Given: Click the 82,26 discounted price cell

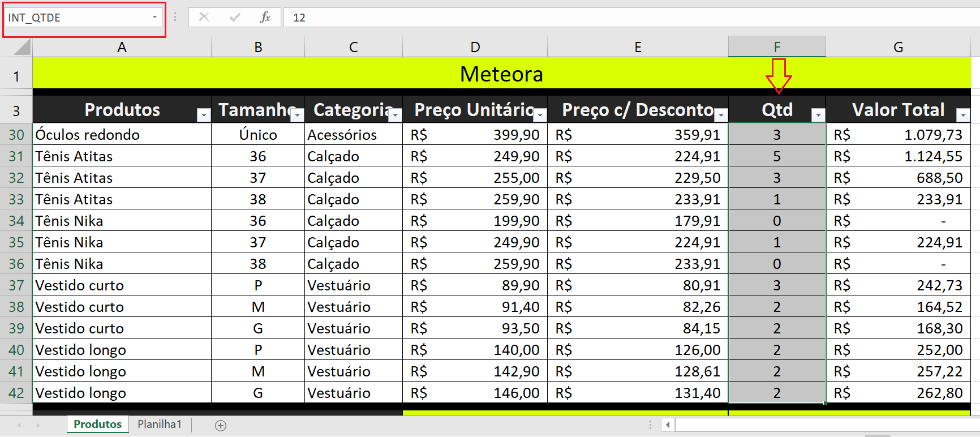Looking at the screenshot, I should pos(638,307).
